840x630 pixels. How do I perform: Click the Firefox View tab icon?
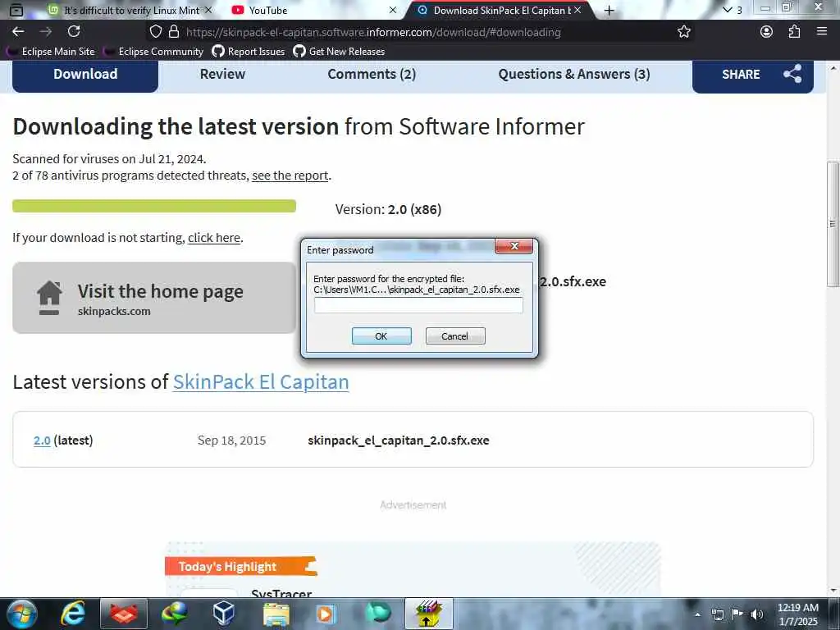coord(16,10)
